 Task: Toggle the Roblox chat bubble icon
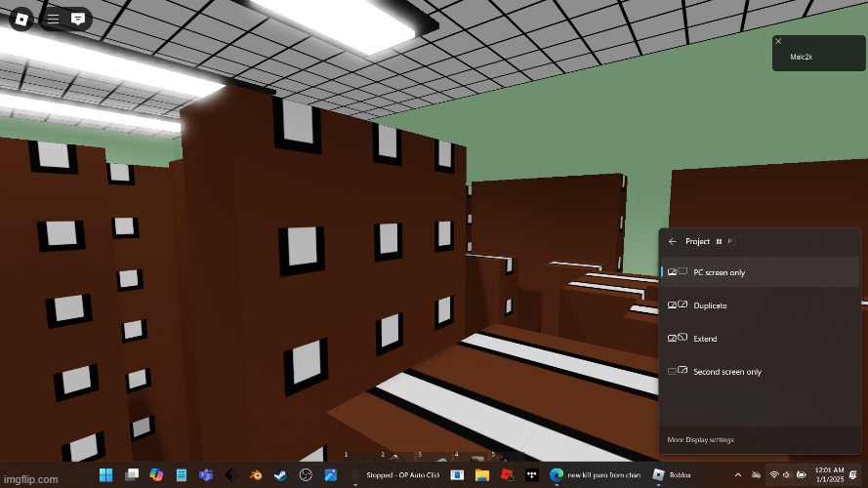tap(78, 20)
